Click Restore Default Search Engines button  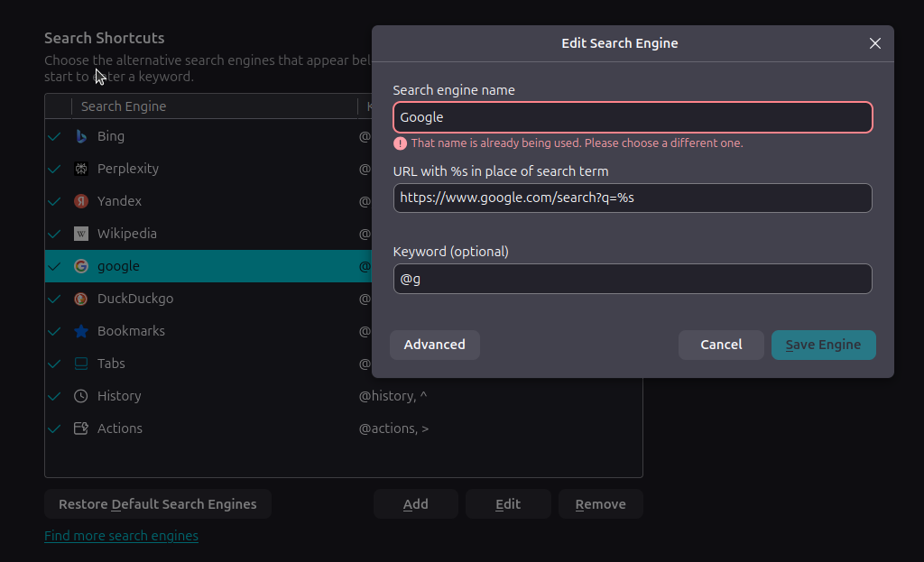[x=158, y=504]
